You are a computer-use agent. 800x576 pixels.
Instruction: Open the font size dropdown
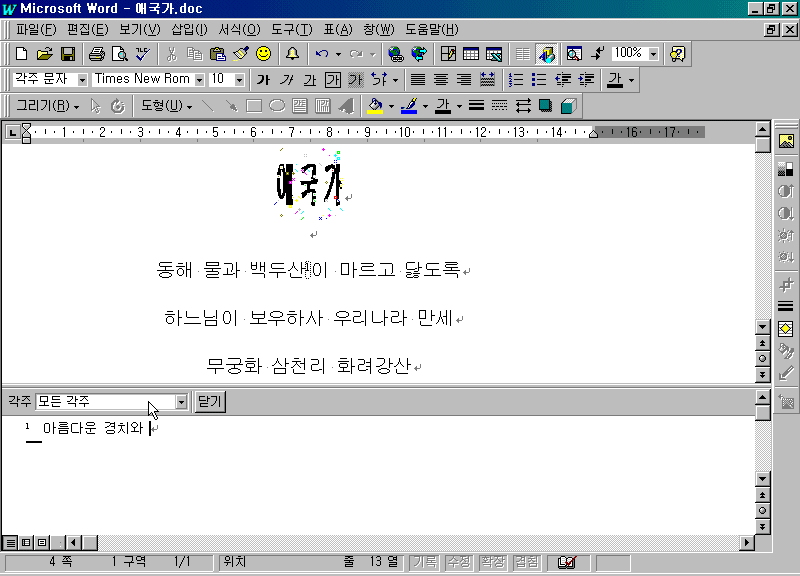tap(239, 80)
